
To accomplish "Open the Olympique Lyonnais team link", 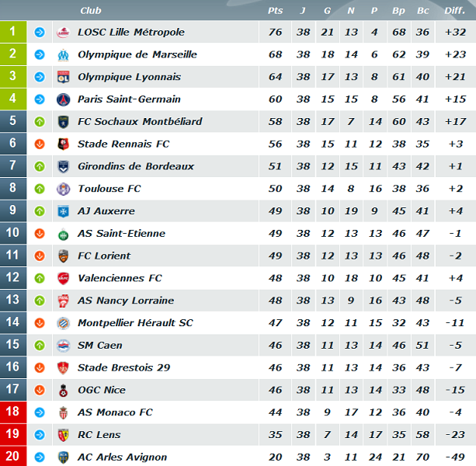I will click(x=130, y=77).
